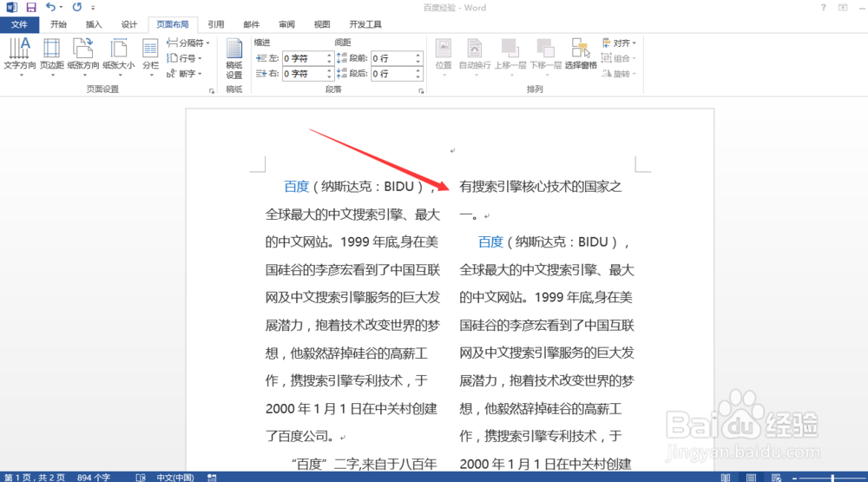Switch to the 引用 tab

[216, 24]
